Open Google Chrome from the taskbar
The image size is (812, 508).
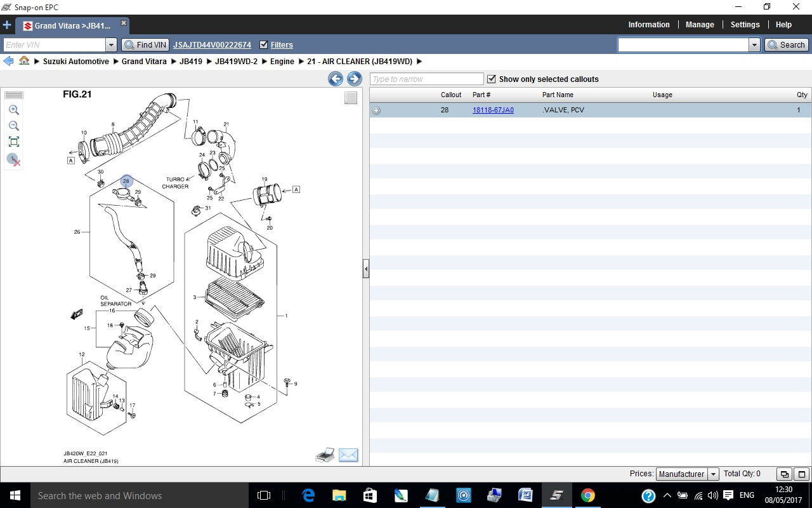coord(588,495)
